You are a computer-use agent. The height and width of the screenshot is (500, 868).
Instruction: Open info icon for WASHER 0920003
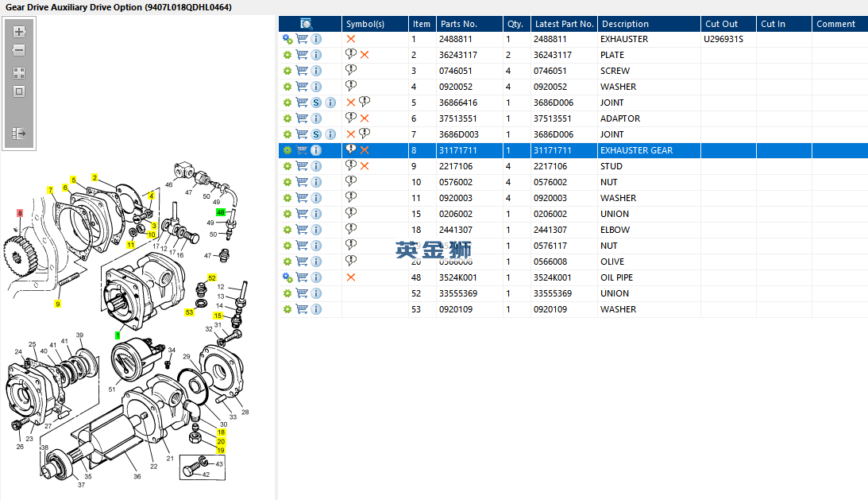point(316,198)
